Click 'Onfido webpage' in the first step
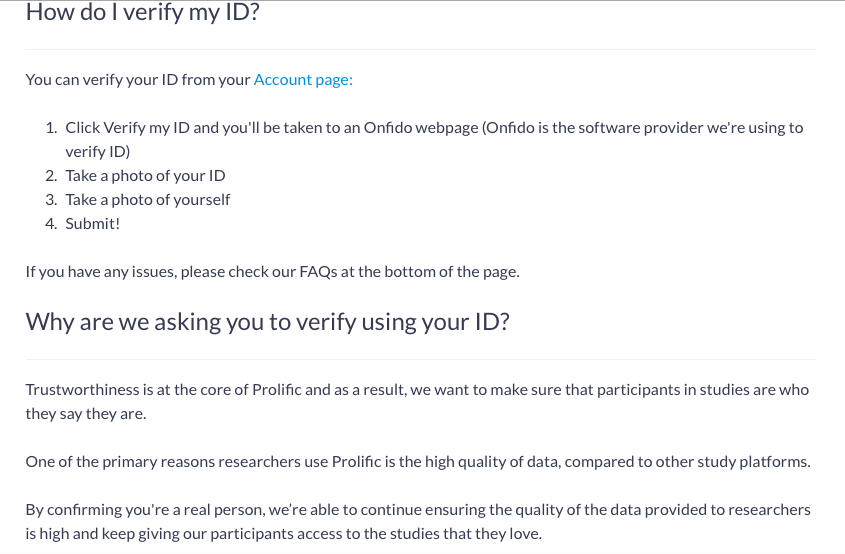Screen dimensions: 845x554 tap(421, 128)
